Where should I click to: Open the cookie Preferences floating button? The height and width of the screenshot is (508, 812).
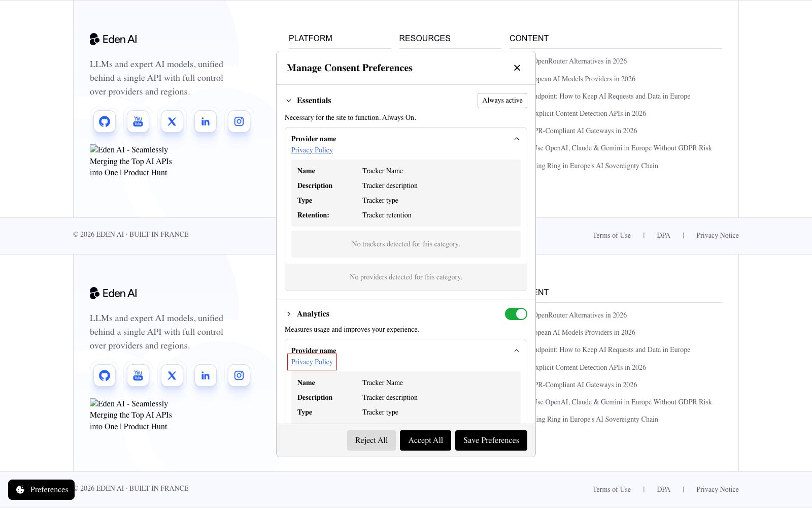[x=42, y=490]
